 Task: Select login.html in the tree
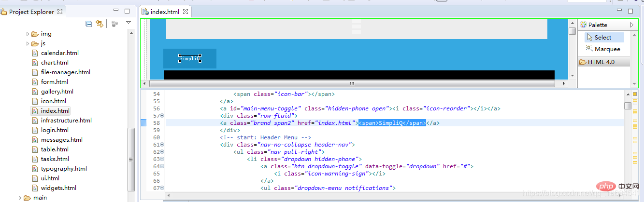55,130
